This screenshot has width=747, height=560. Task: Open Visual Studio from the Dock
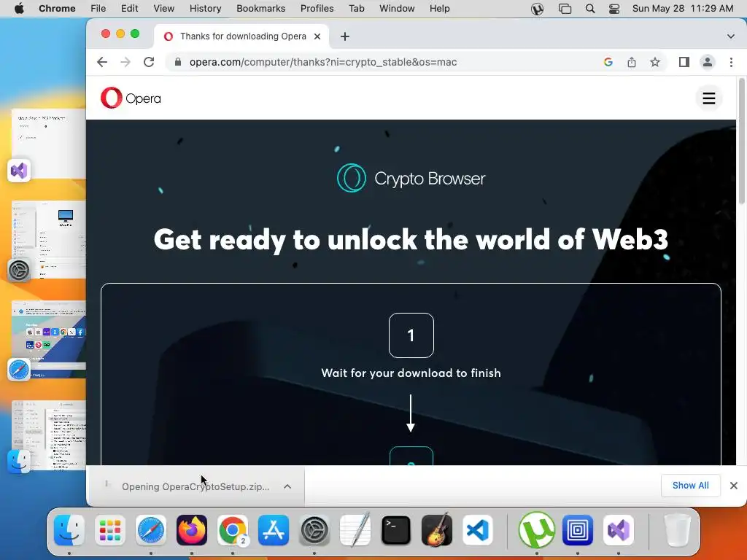tap(619, 529)
